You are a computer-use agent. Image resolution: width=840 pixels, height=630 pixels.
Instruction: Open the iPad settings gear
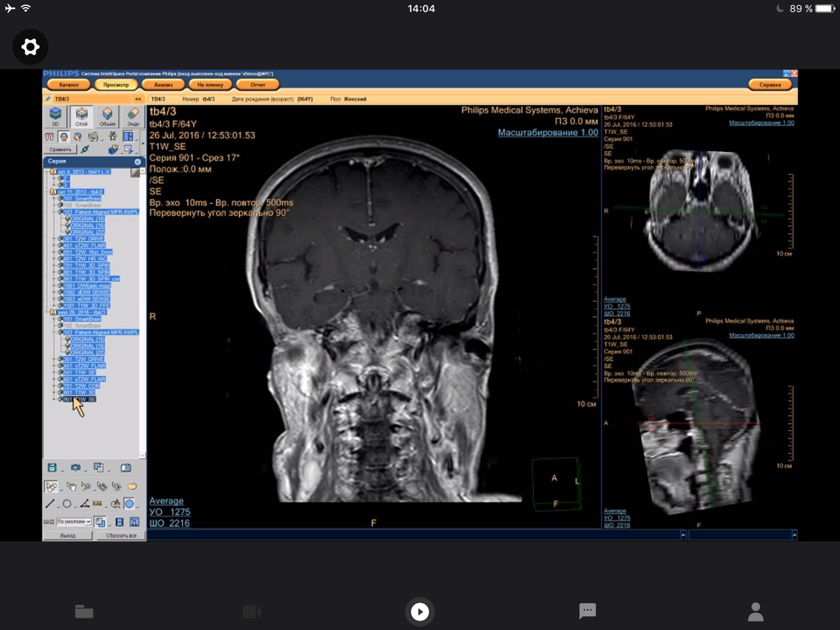30,47
